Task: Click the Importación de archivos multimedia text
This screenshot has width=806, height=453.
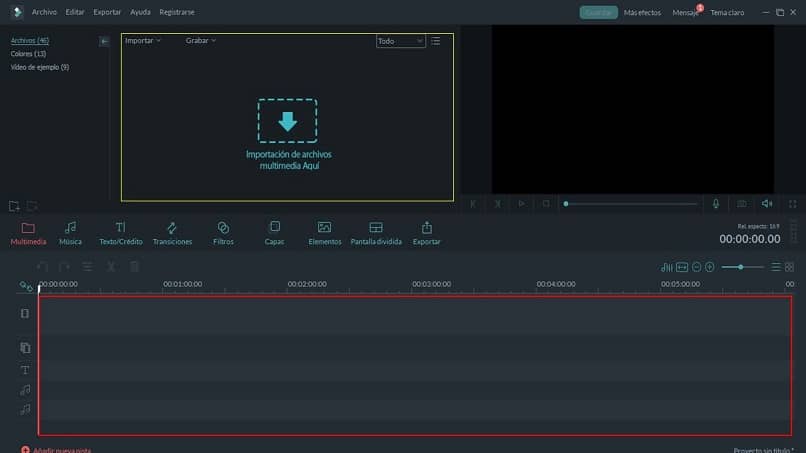Action: coord(289,160)
